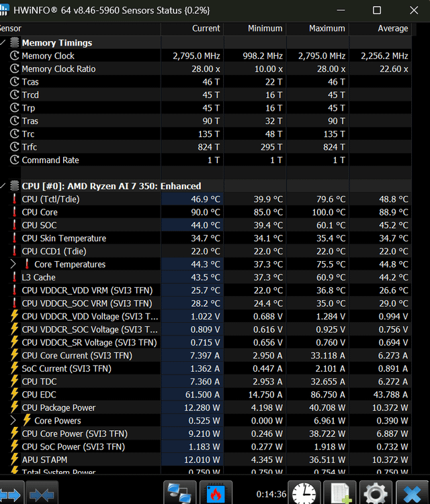Select the Memory Clock Ratio row
This screenshot has width=430, height=504.
click(206, 68)
